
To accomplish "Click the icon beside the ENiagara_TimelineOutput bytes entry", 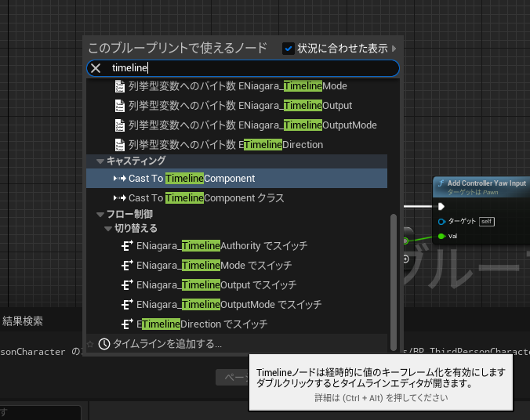I will pos(120,106).
